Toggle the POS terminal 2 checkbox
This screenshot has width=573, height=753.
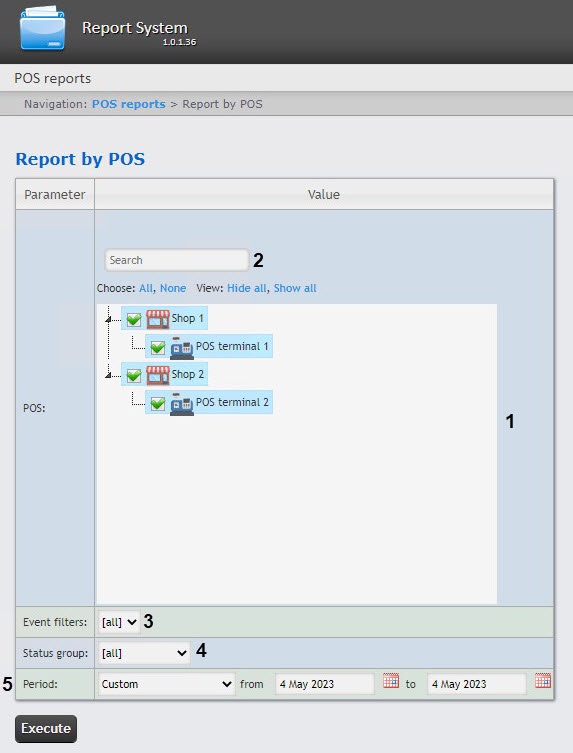click(158, 403)
